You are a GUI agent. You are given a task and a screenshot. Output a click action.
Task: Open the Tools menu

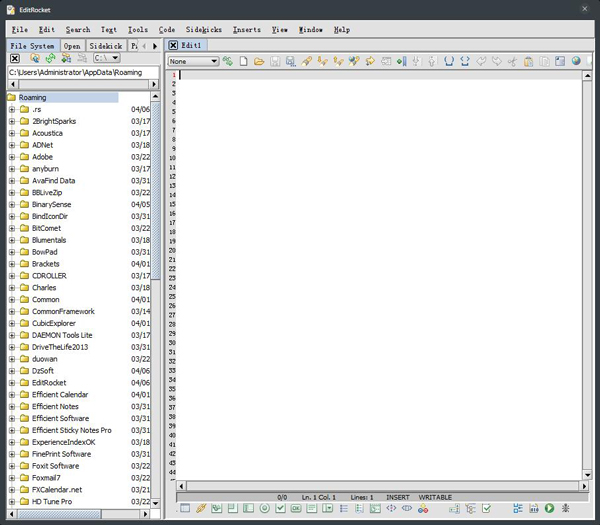click(138, 29)
